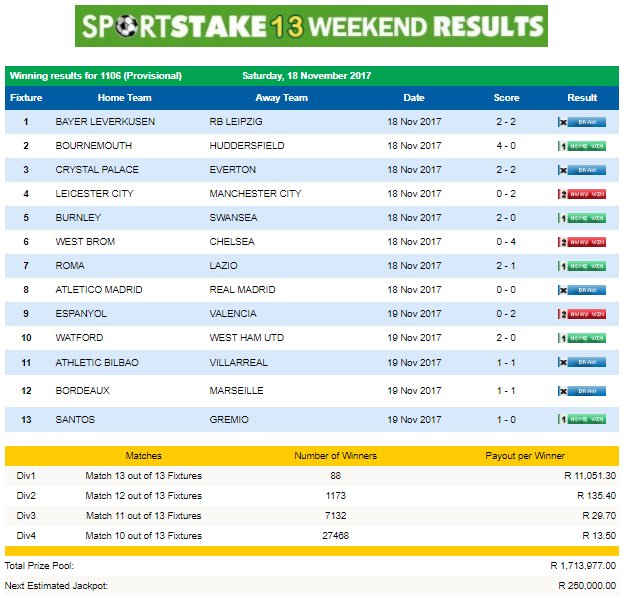This screenshot has height=595, width=623.
Task: Select the SANTOS team name
Action: tap(75, 419)
